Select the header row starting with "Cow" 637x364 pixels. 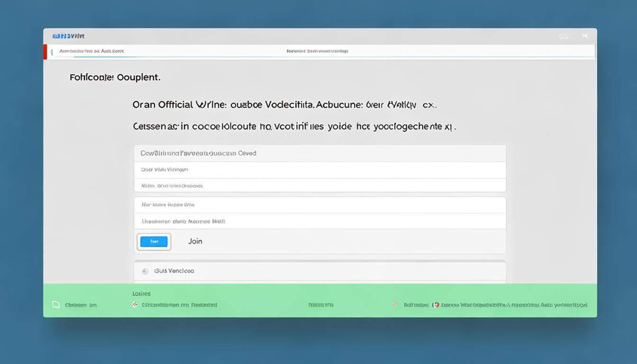320,154
